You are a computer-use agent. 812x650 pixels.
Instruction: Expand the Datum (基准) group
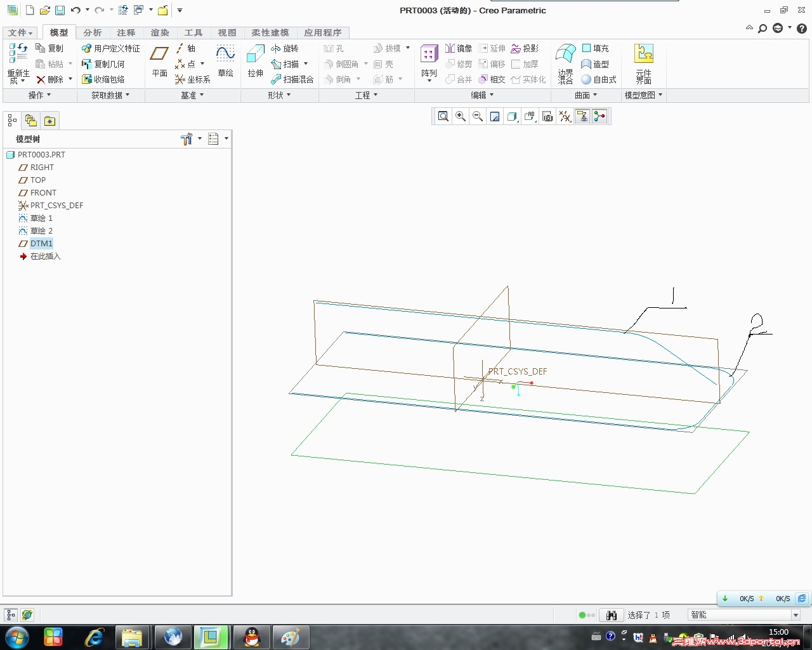(x=192, y=95)
